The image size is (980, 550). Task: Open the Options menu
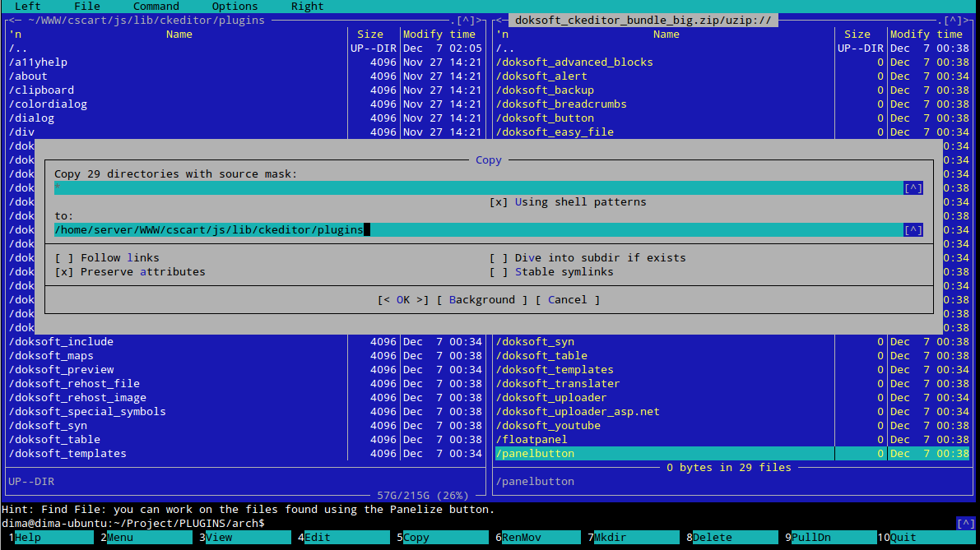235,7
